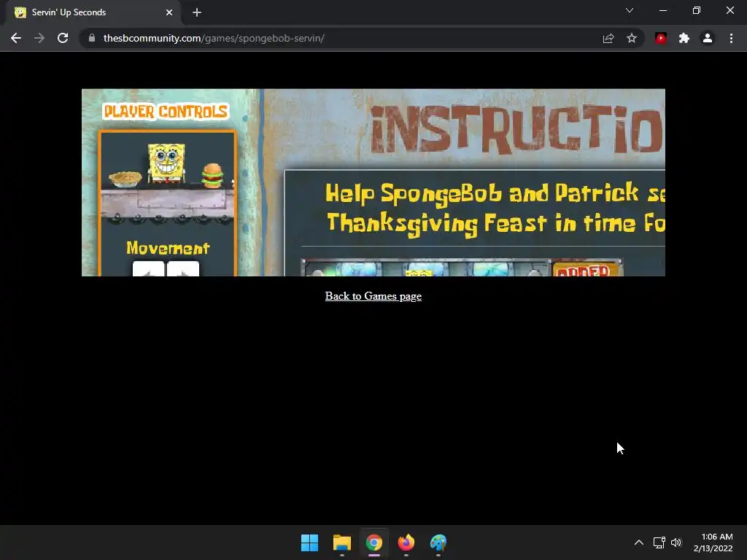The width and height of the screenshot is (747, 560).
Task: Share this page icon in address bar
Action: coord(608,38)
